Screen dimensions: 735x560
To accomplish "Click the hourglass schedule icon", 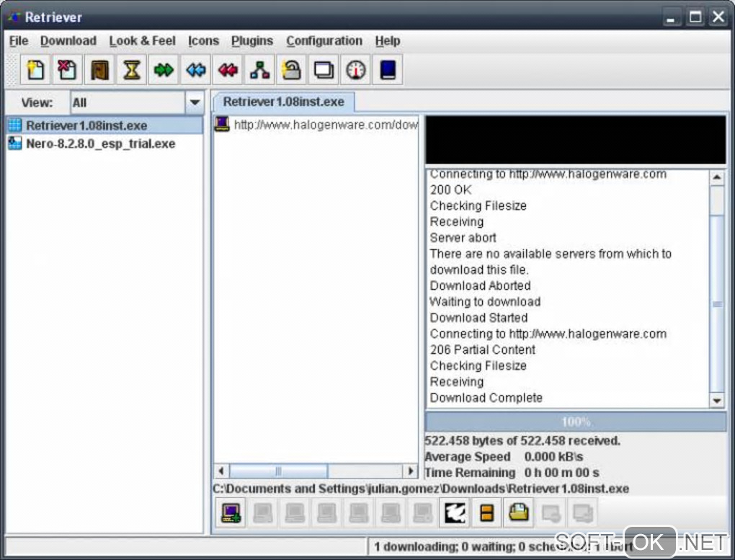I will pos(132,71).
